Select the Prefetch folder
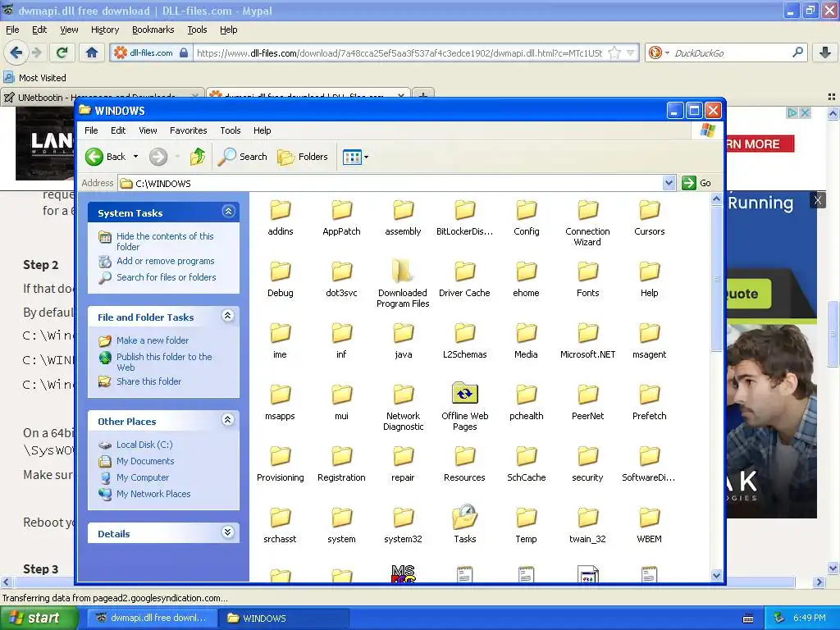The height and width of the screenshot is (630, 840). [x=650, y=402]
